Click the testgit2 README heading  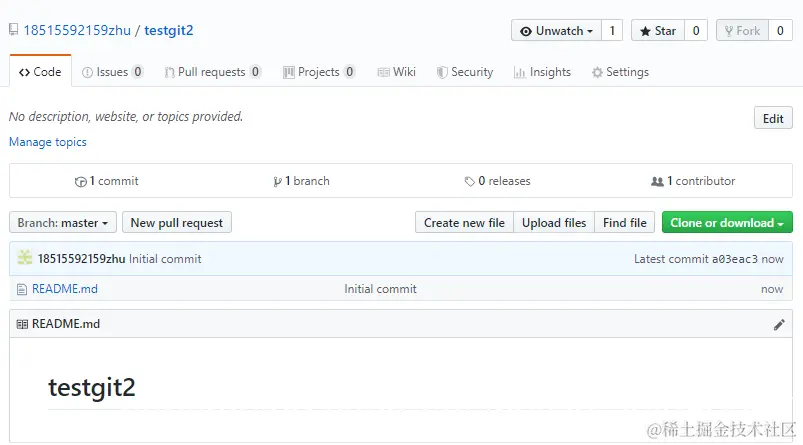(x=92, y=387)
